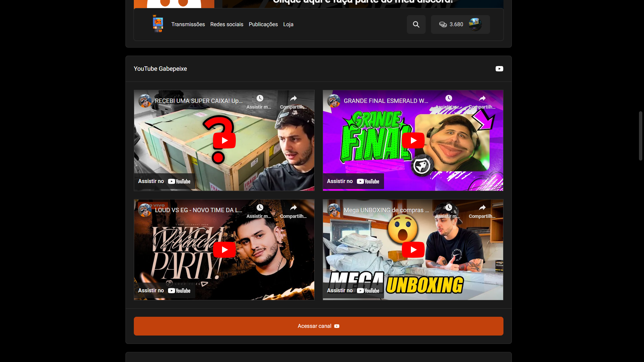644x362 pixels.
Task: Open the Redes sociais menu item
Action: [x=227, y=24]
